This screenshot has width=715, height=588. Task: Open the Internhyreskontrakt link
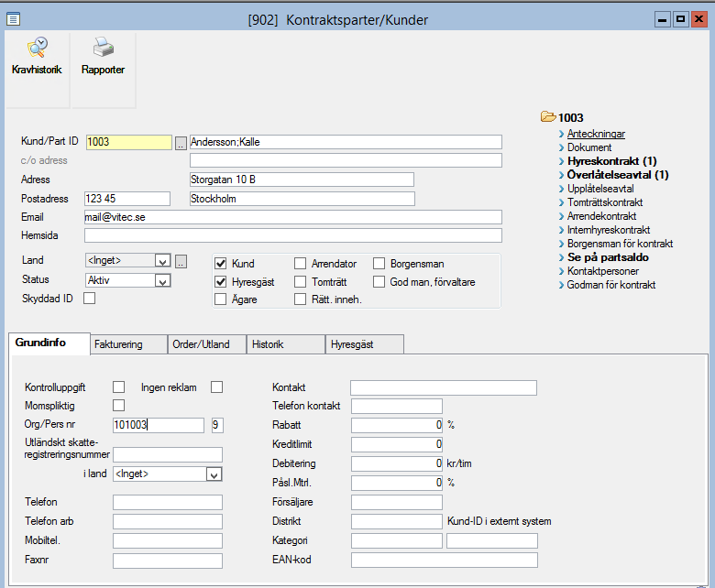(x=609, y=230)
